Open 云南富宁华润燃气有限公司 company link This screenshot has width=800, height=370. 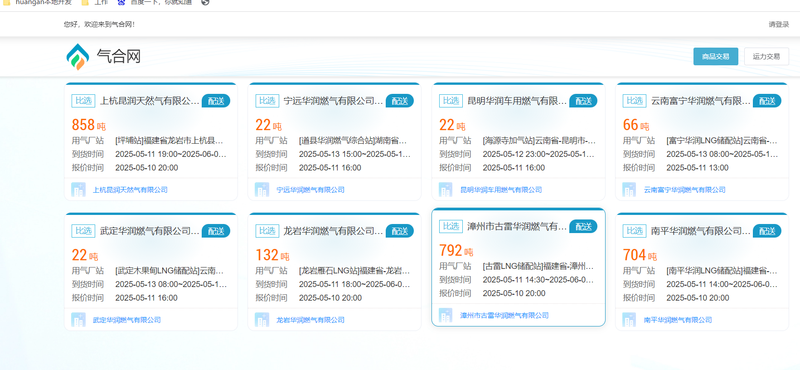[685, 190]
